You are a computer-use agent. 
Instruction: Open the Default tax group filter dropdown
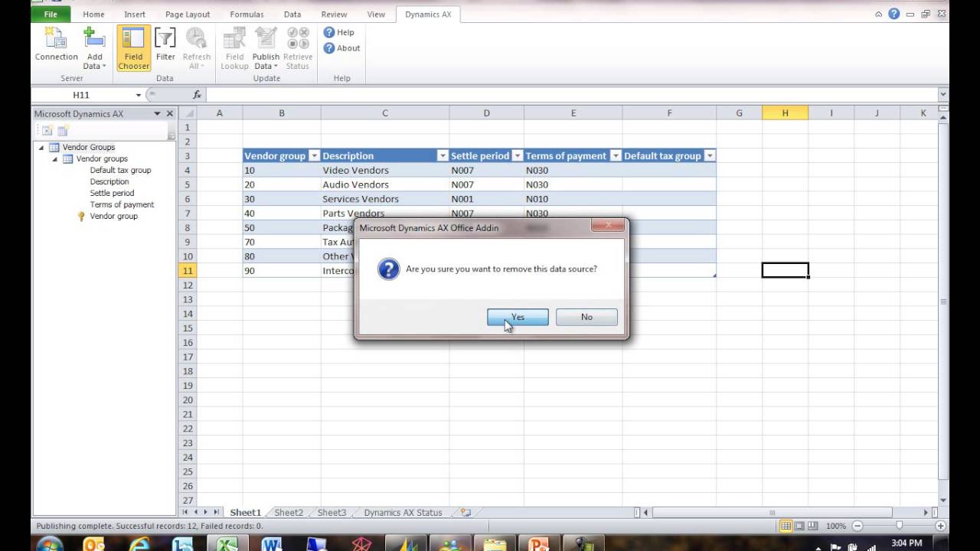click(x=709, y=156)
